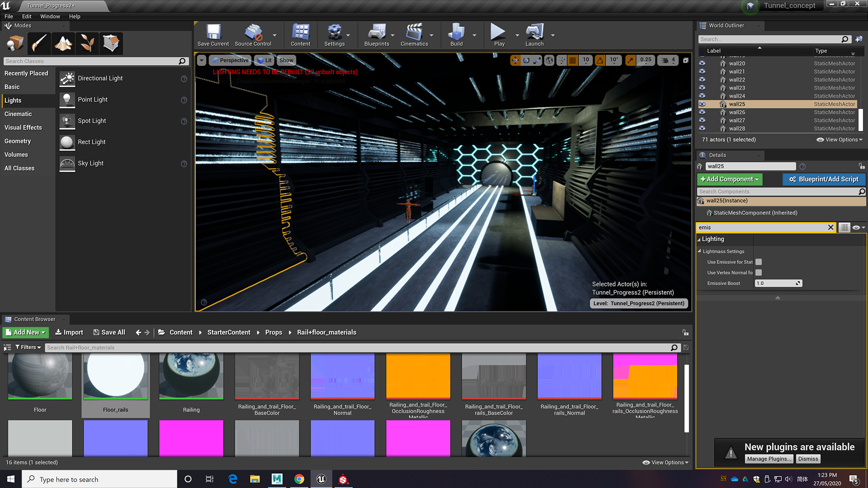Open the Lit view mode dropdown
This screenshot has width=868, height=488.
coord(264,60)
